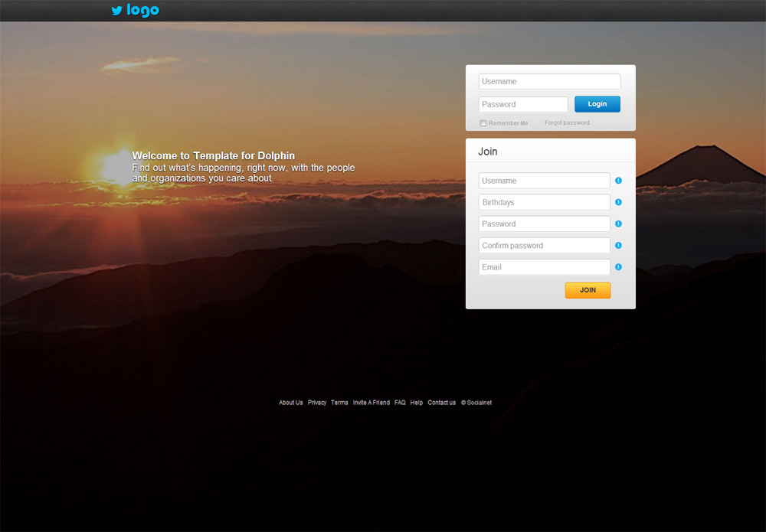Open the Invite A Friend link

tap(372, 403)
